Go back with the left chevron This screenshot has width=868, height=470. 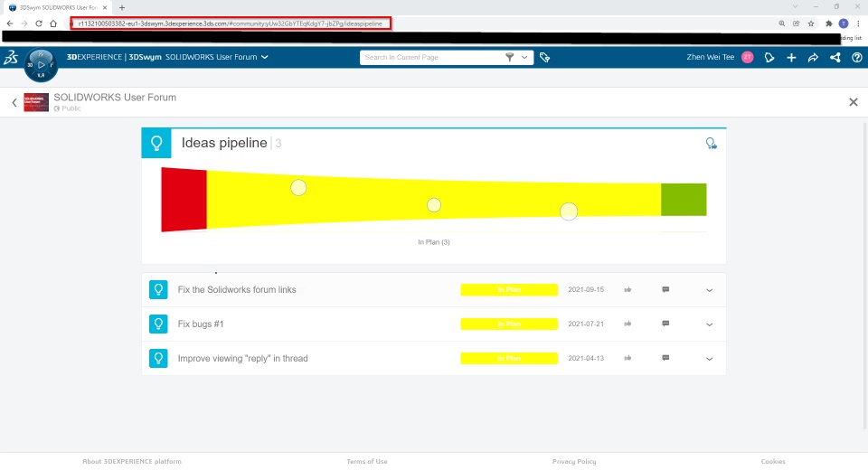(14, 102)
